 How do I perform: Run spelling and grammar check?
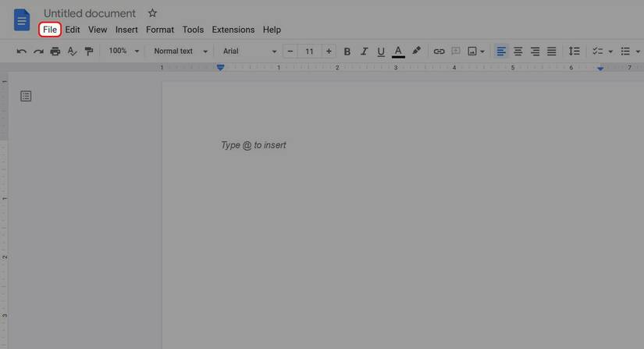pos(72,52)
